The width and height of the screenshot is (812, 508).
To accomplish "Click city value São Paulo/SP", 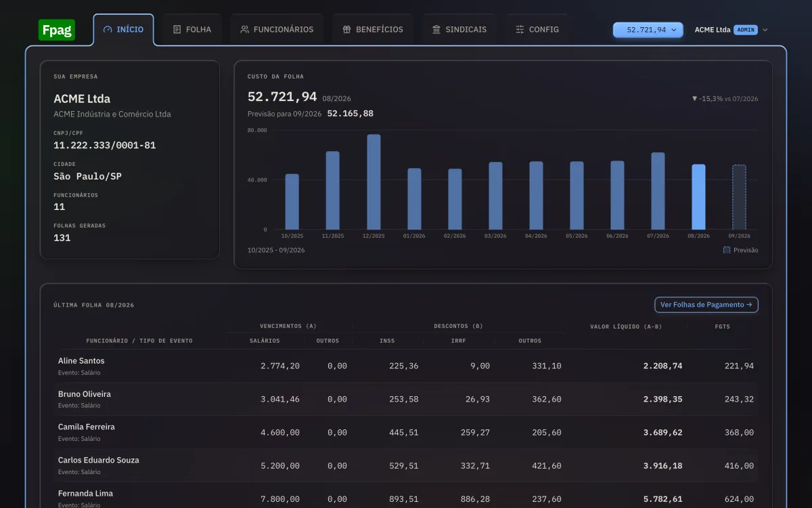I will (x=87, y=176).
